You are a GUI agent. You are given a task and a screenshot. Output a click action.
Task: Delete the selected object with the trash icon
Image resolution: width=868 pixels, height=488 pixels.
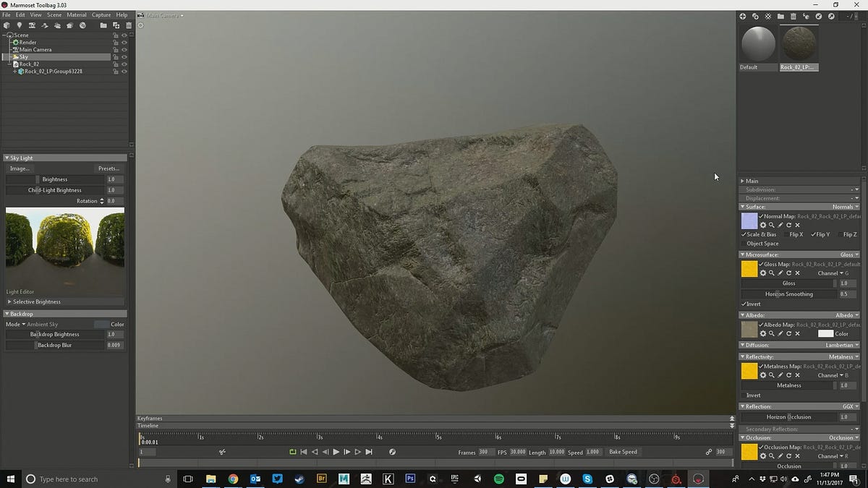tap(129, 26)
